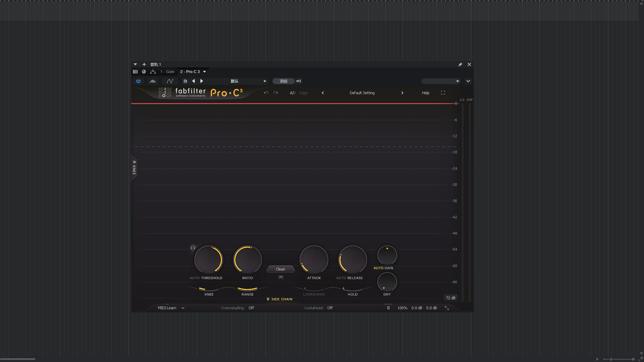The image size is (644, 362).
Task: Expand the SIDE CHAIN section
Action: (x=280, y=299)
